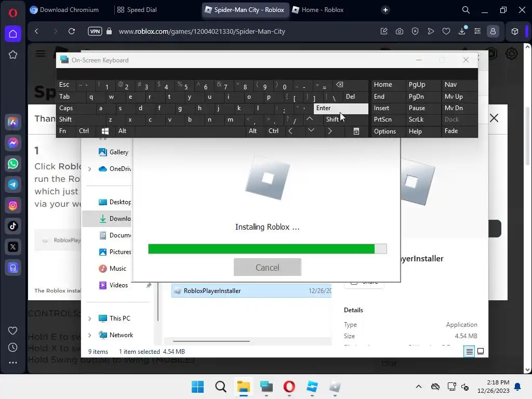Expand Network in File Explorer tree
532x399 pixels.
(x=89, y=335)
